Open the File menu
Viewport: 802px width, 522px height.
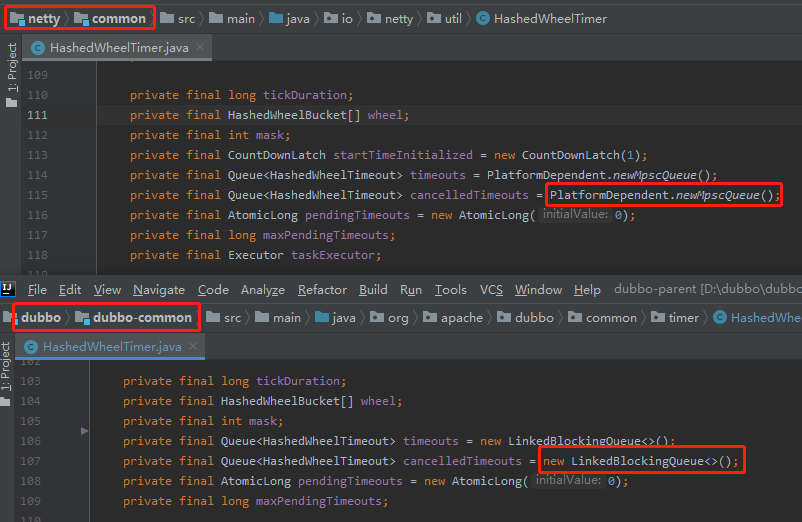click(x=37, y=290)
